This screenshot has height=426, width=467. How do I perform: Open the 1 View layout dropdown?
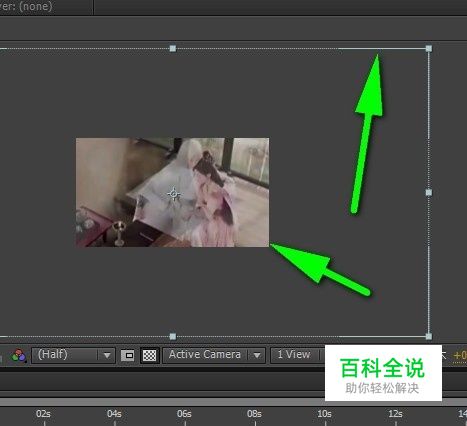coord(297,355)
